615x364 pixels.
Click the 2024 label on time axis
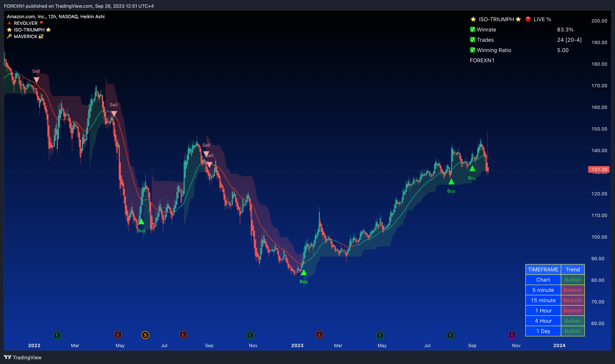tap(559, 345)
